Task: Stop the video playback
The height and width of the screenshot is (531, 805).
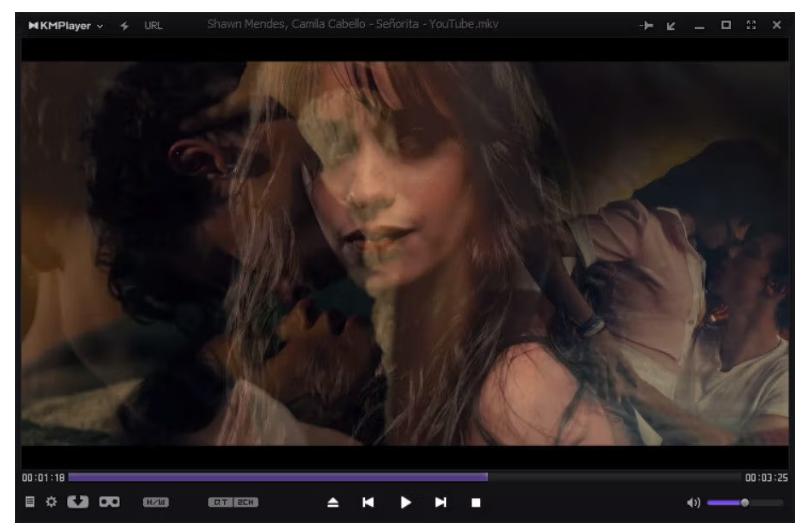Action: click(476, 502)
